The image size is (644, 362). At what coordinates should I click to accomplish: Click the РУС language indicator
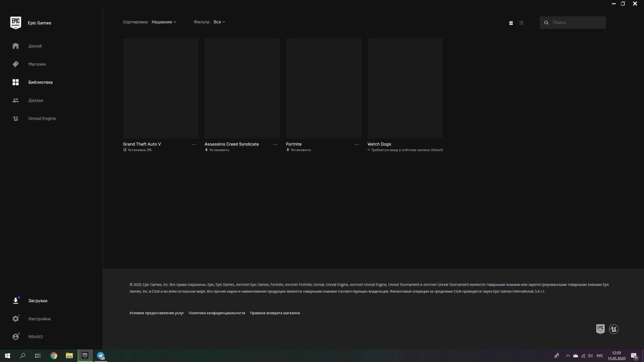point(600,356)
